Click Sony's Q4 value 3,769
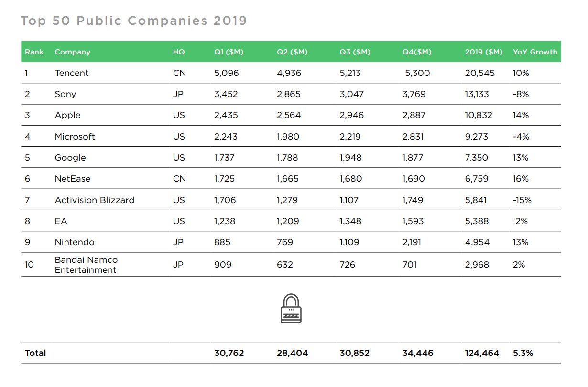588x387 pixels. pyautogui.click(x=414, y=94)
